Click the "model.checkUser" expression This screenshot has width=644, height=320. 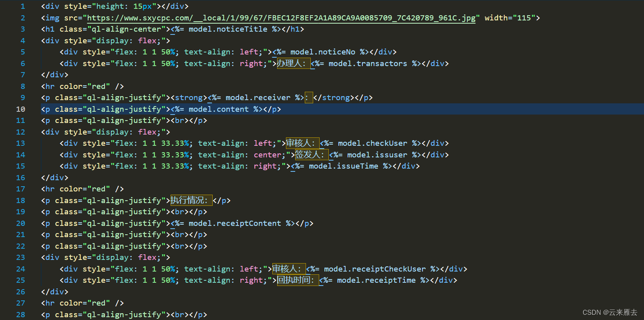point(372,143)
